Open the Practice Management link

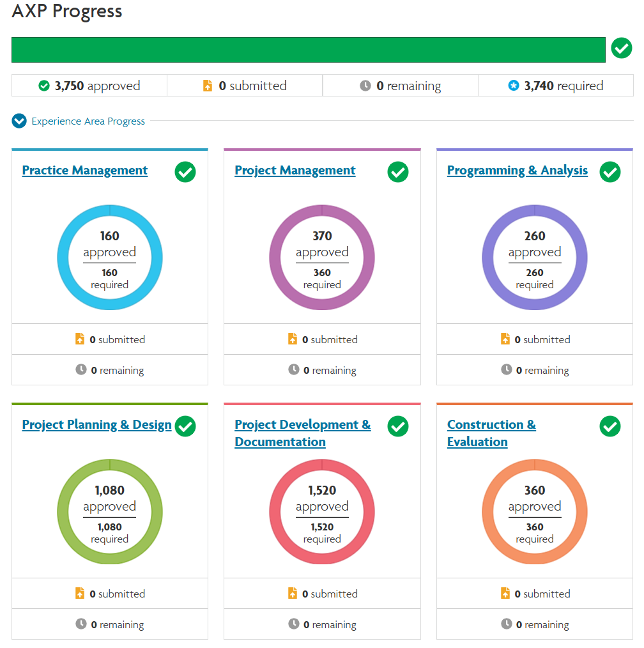click(85, 171)
